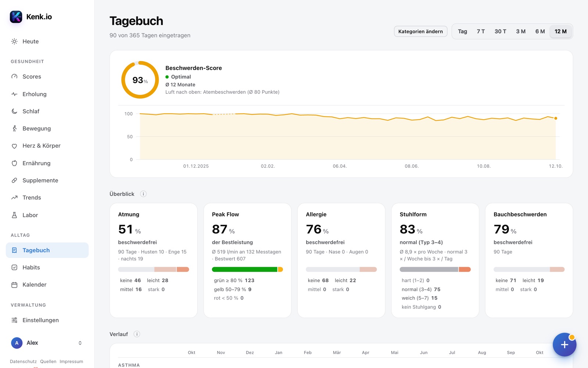Go to Scores in the sidebar

(x=47, y=77)
